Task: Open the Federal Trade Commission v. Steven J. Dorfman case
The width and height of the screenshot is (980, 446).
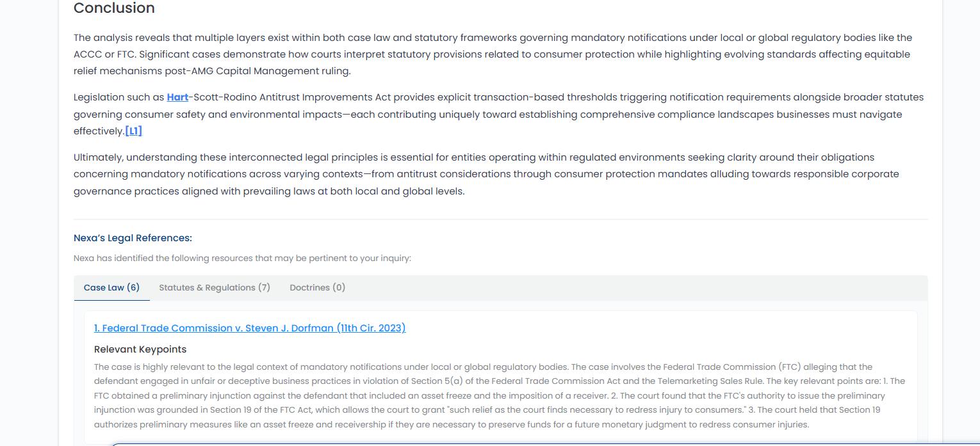Action: (x=250, y=328)
